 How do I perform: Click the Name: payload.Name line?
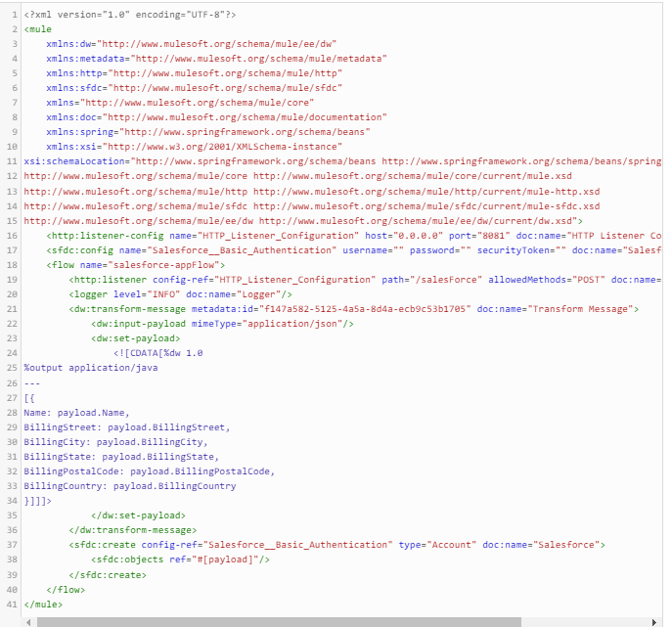pyautogui.click(x=76, y=412)
